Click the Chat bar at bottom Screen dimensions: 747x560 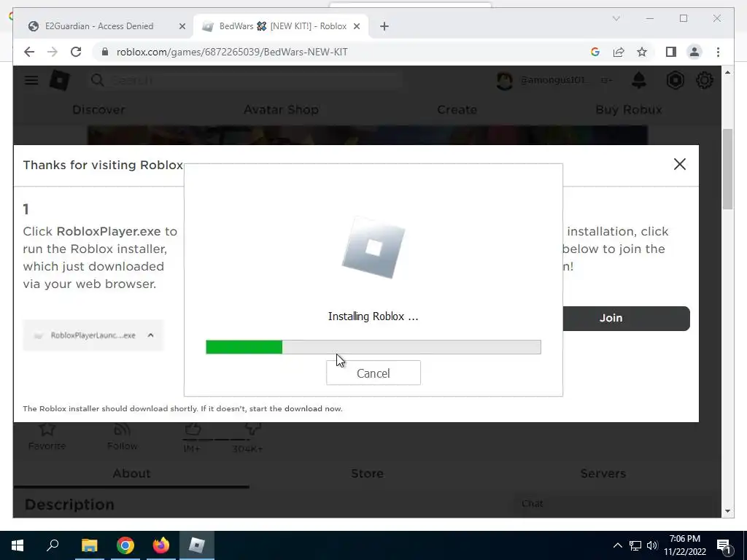(613, 505)
